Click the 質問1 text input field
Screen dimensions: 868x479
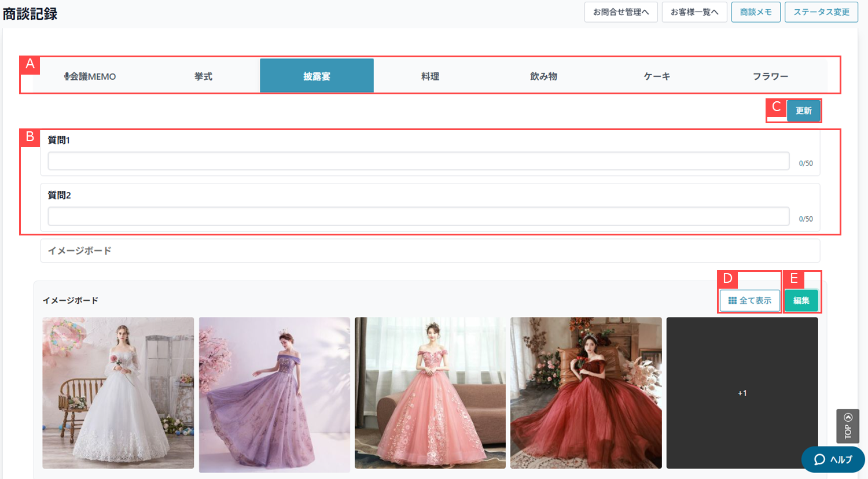418,161
